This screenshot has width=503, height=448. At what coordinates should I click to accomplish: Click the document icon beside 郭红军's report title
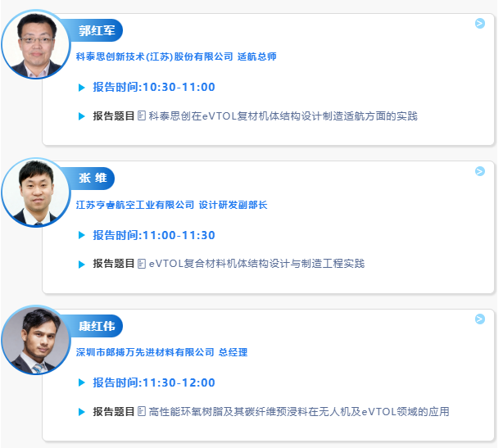142,116
